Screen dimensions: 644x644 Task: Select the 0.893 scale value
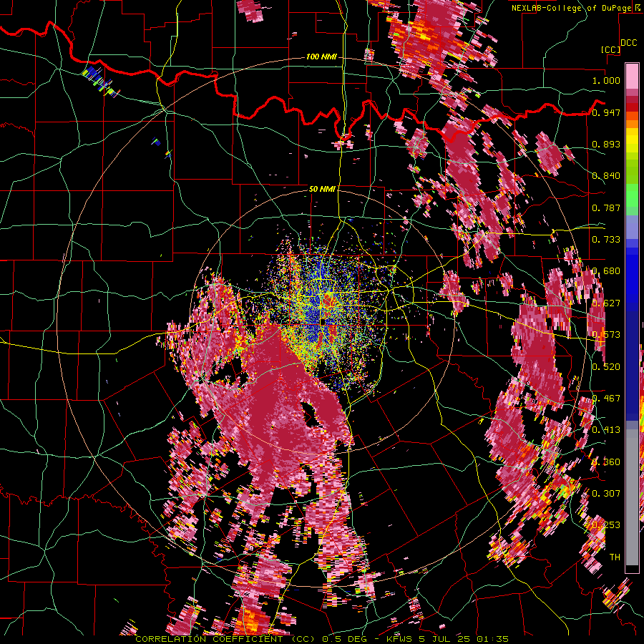(606, 144)
